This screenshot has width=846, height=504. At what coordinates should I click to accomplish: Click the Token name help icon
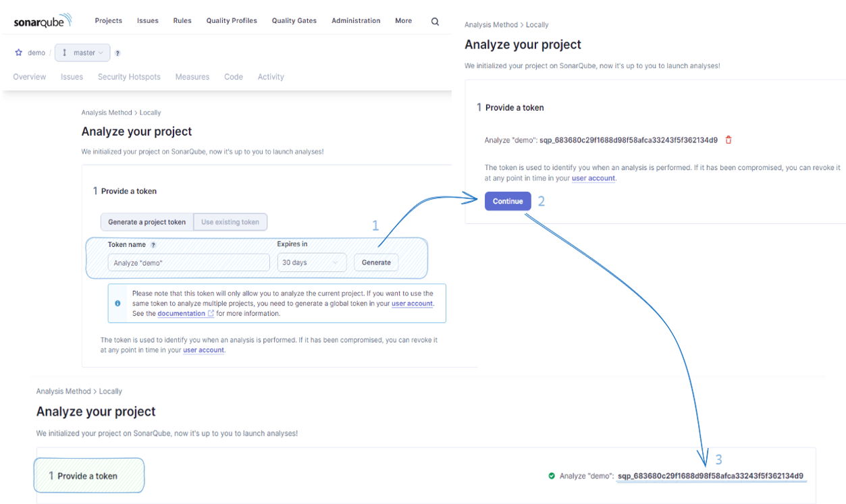153,245
